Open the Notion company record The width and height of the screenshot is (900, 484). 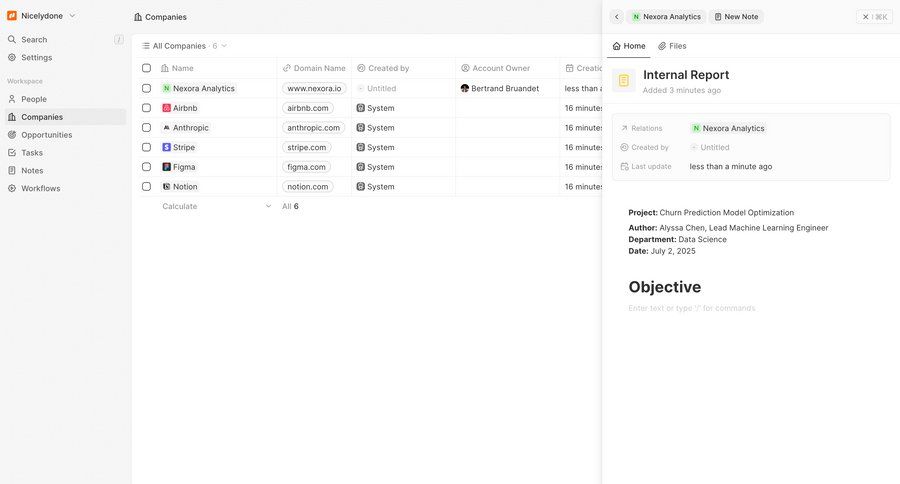(x=180, y=187)
